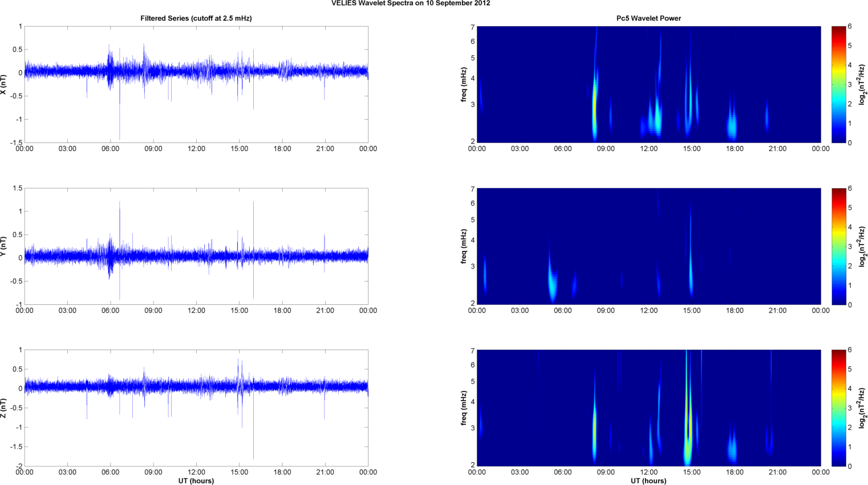
Task: Click the 'X (nT)' axis label
Action: pos(4,84)
